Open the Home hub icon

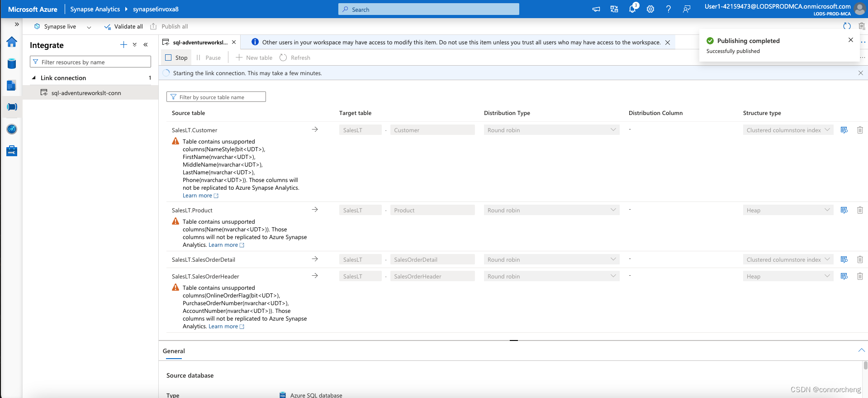[12, 42]
